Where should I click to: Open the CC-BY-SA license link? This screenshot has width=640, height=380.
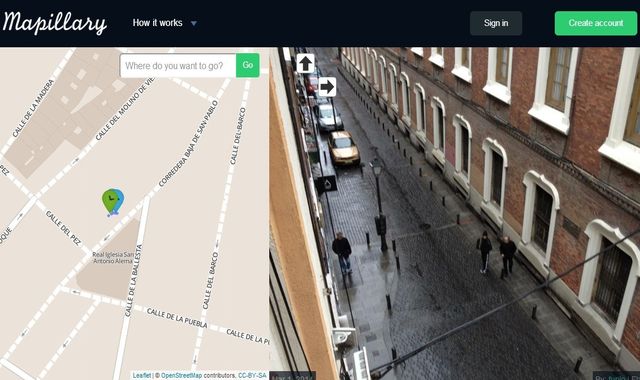point(252,376)
